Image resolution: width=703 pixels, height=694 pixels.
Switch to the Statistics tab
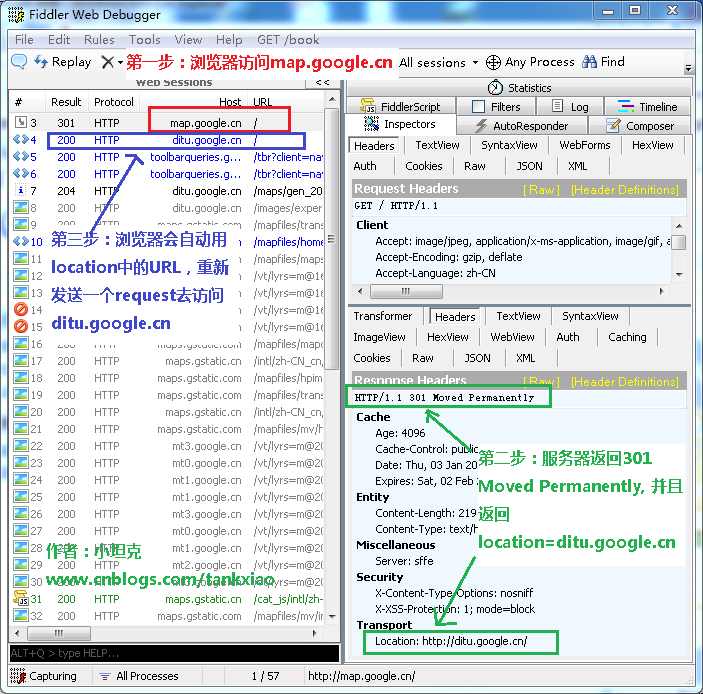[519, 87]
